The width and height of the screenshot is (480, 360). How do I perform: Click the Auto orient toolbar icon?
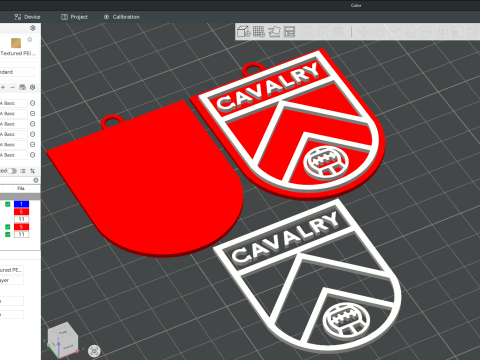pos(274,32)
